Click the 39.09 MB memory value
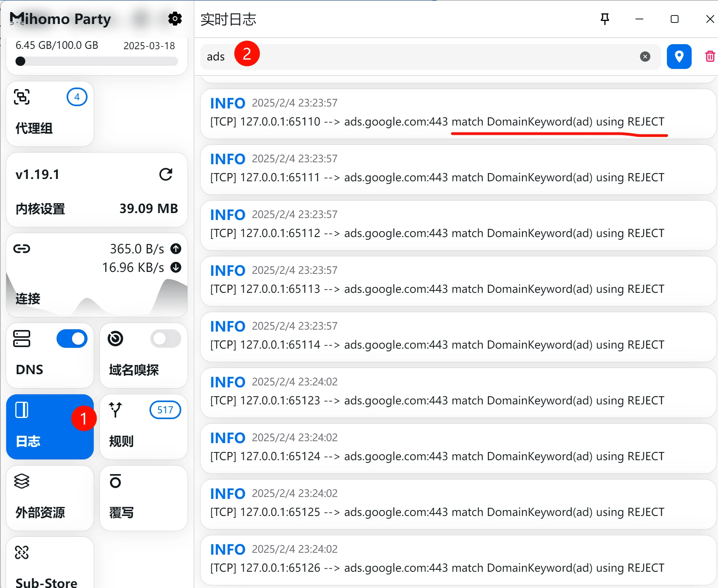The height and width of the screenshot is (588, 718). (149, 208)
